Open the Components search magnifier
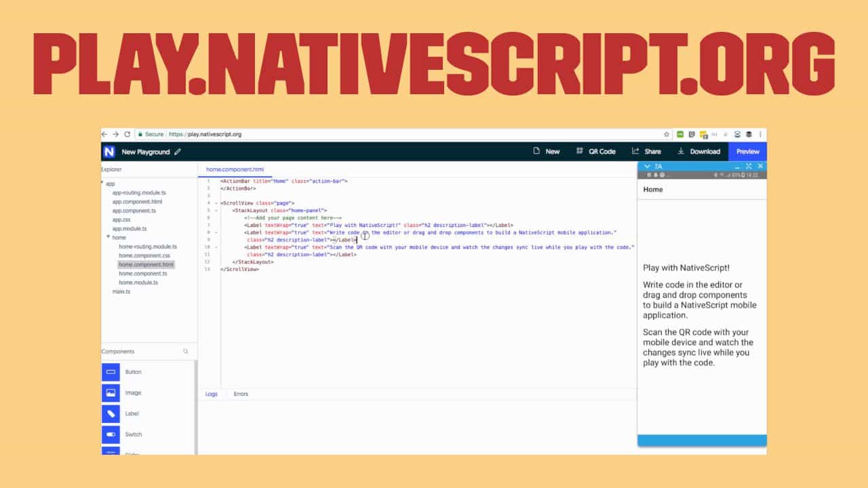Screen dimensions: 868x488 186,352
